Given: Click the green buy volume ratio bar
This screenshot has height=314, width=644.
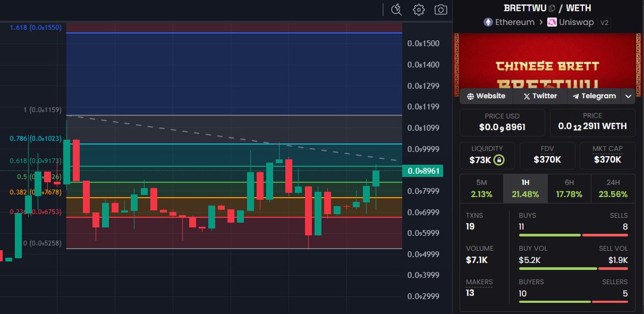Looking at the screenshot, I should 558,268.
